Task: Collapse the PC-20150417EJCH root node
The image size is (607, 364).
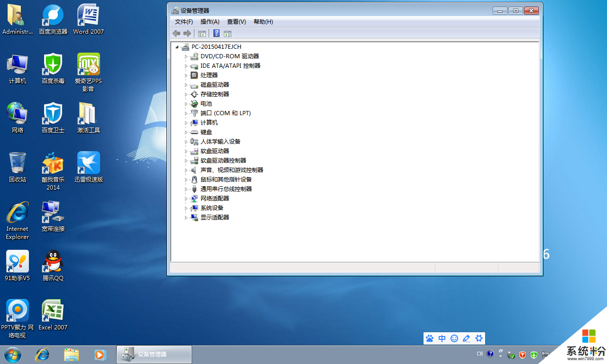Action: tap(177, 47)
